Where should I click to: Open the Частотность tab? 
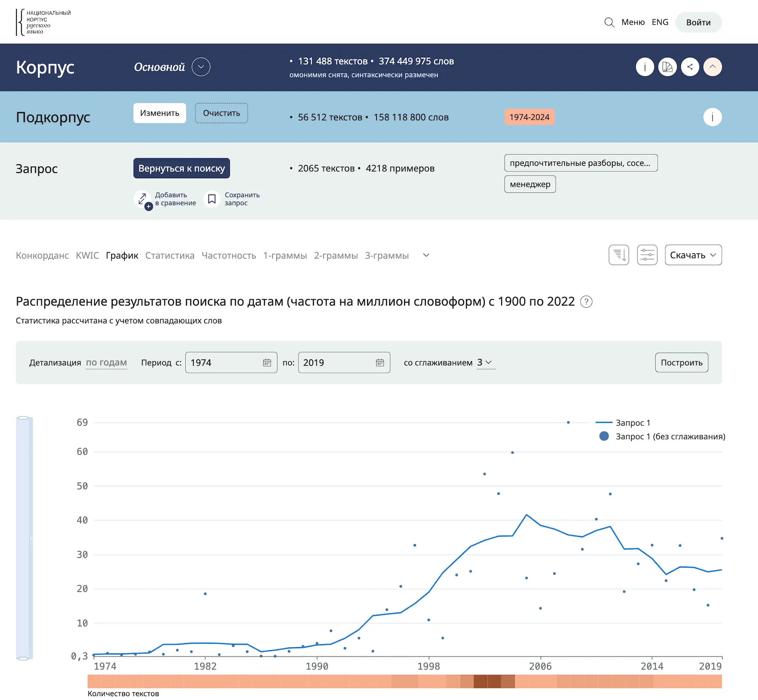[x=229, y=256]
